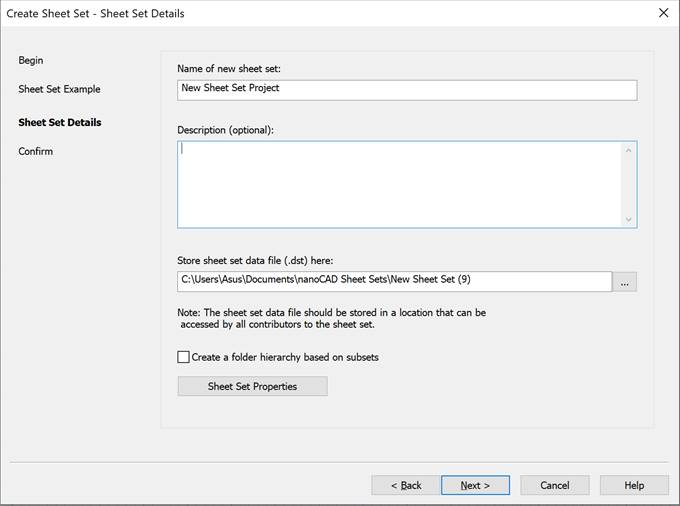The image size is (680, 506).
Task: Jump to the Confirm step
Action: pos(36,152)
